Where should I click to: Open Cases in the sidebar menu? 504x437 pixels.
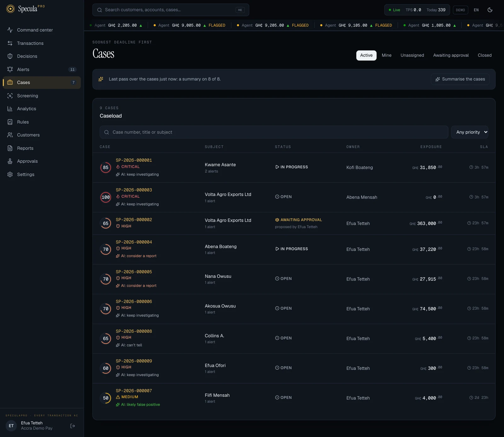coord(42,82)
